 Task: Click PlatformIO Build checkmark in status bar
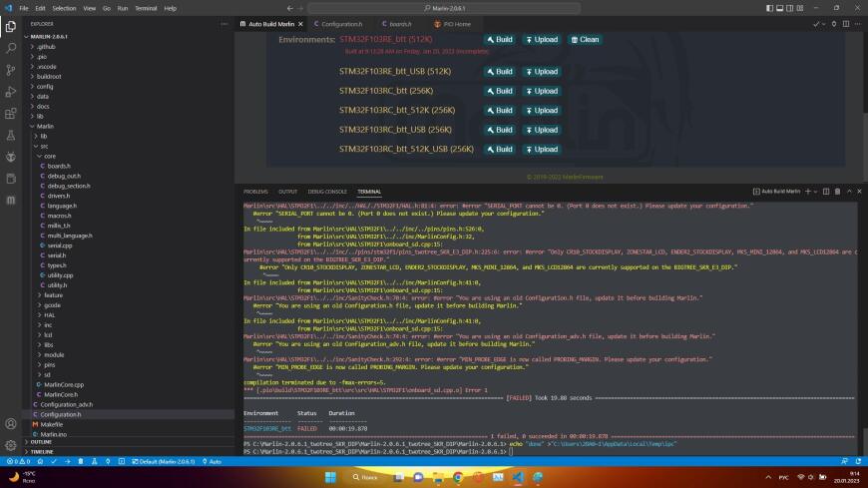click(54, 461)
